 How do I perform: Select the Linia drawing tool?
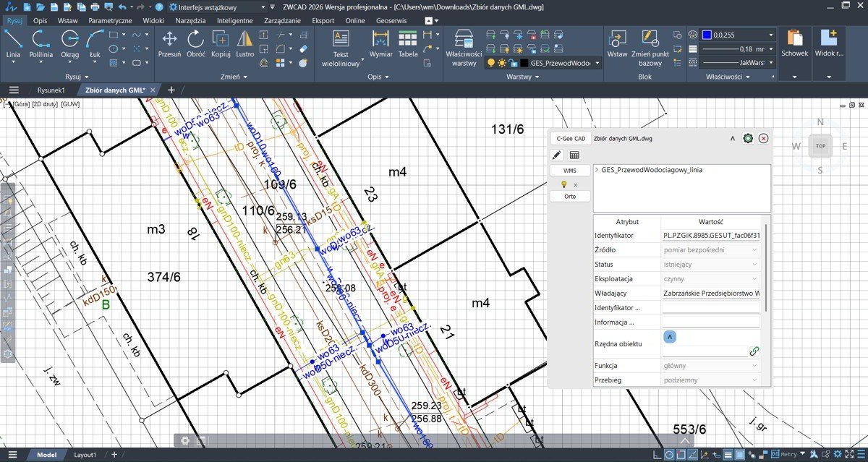coord(13,43)
